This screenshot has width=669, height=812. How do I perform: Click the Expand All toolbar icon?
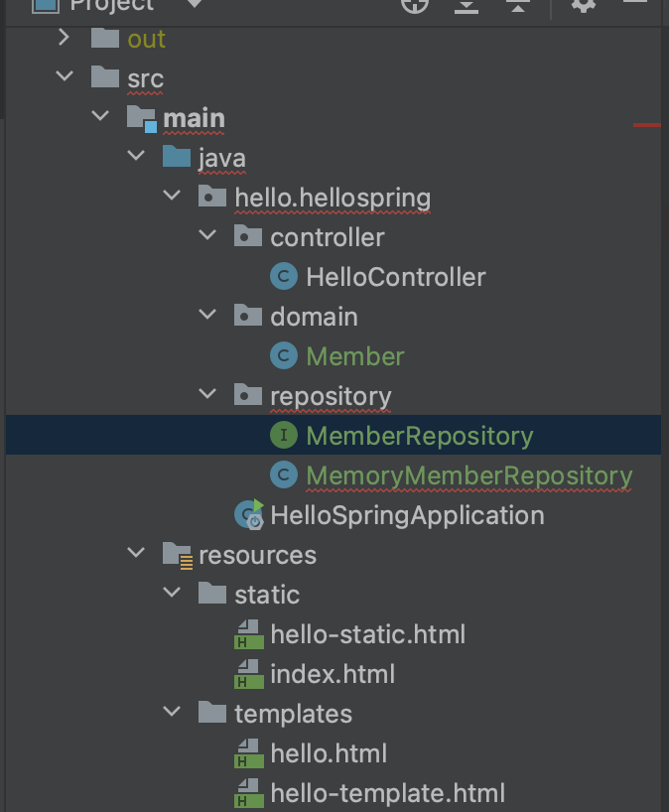coord(467,6)
